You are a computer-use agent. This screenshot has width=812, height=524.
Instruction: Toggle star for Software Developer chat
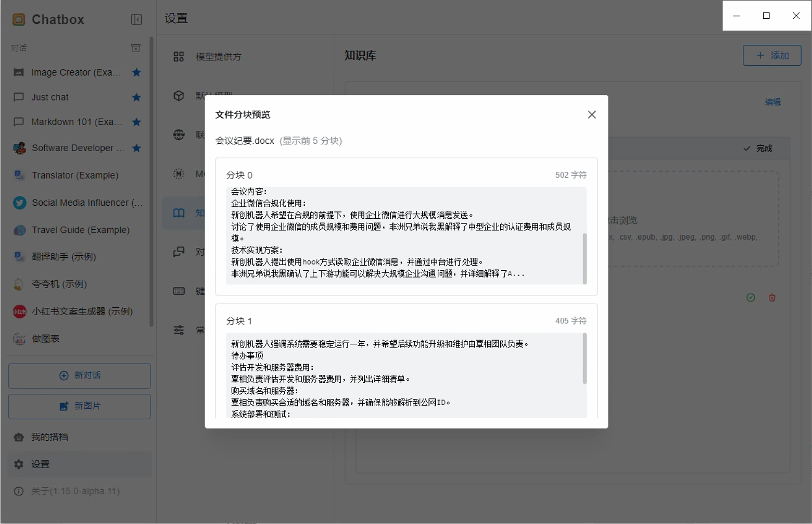click(x=136, y=148)
